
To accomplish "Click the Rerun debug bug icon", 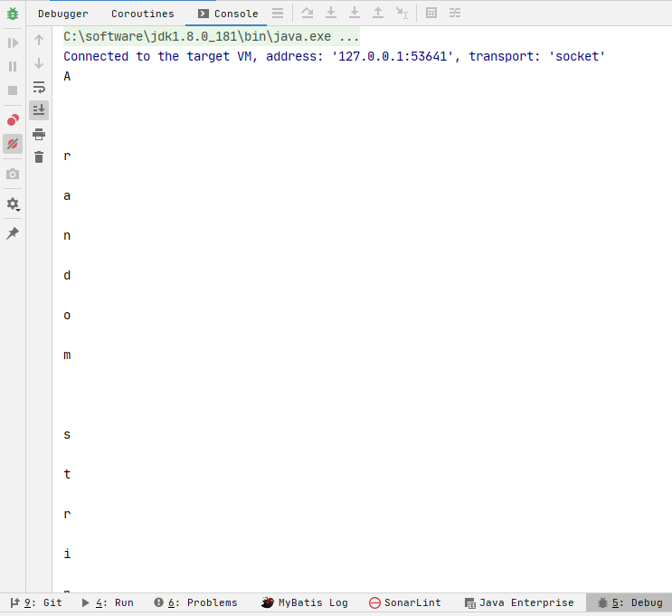I will click(x=13, y=14).
